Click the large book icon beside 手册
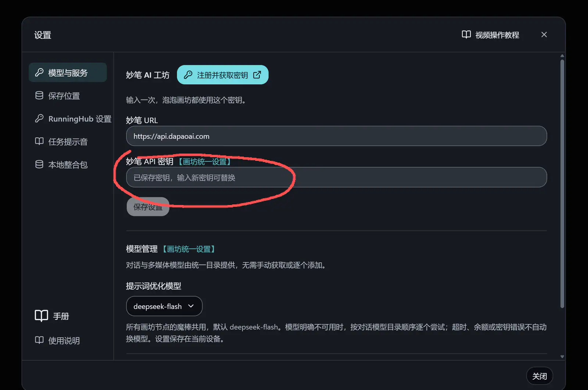 (x=41, y=315)
